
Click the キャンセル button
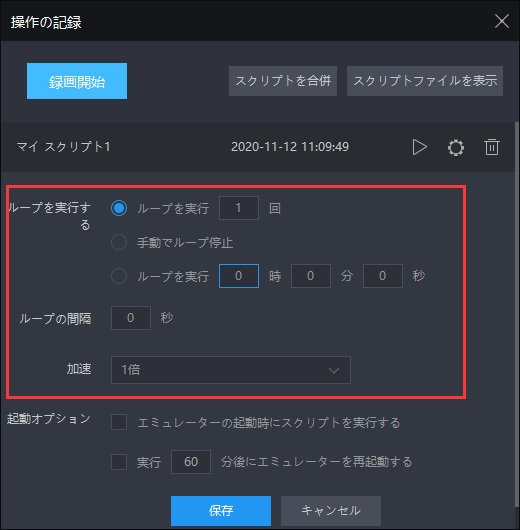tap(331, 511)
